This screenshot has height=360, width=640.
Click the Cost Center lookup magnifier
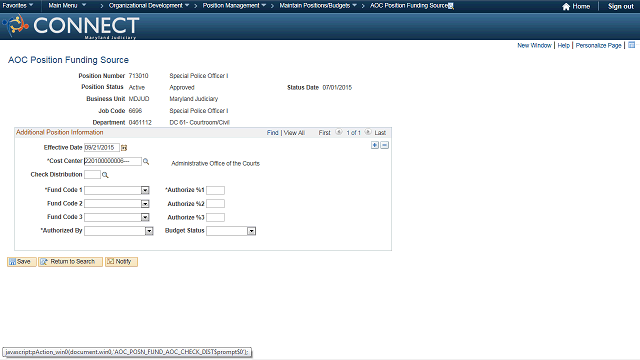point(146,162)
